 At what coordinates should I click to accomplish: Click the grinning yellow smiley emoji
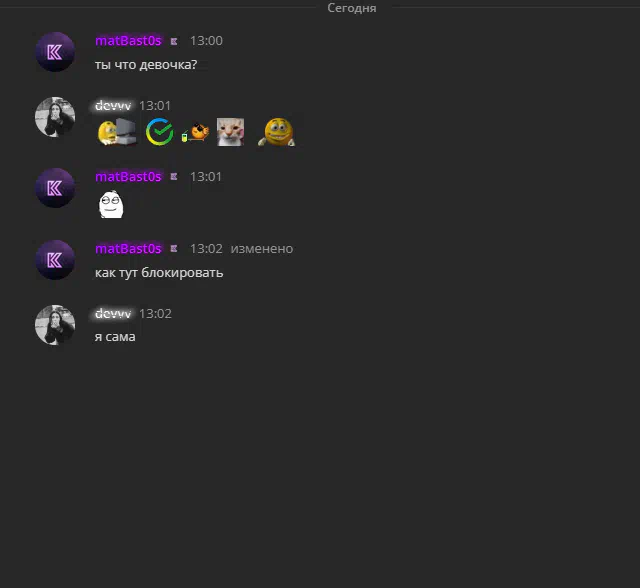point(277,132)
